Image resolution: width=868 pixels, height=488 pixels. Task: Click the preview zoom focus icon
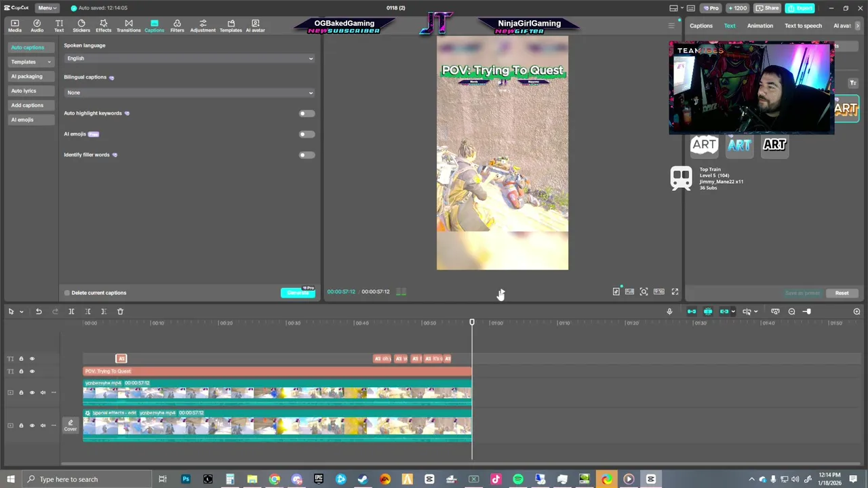click(x=644, y=291)
